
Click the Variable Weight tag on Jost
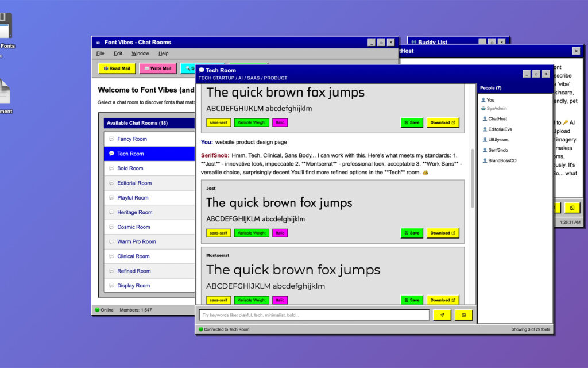(252, 233)
